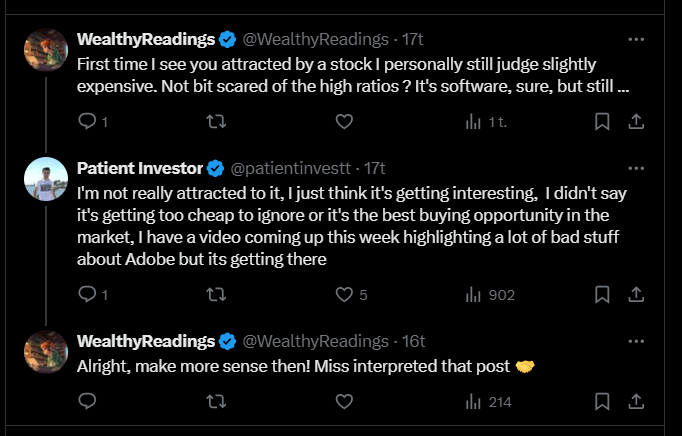
Task: Like the first WealthyReadings tweet
Action: click(344, 121)
